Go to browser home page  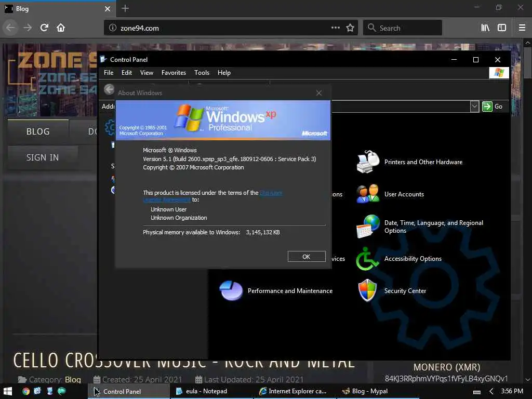pyautogui.click(x=61, y=28)
